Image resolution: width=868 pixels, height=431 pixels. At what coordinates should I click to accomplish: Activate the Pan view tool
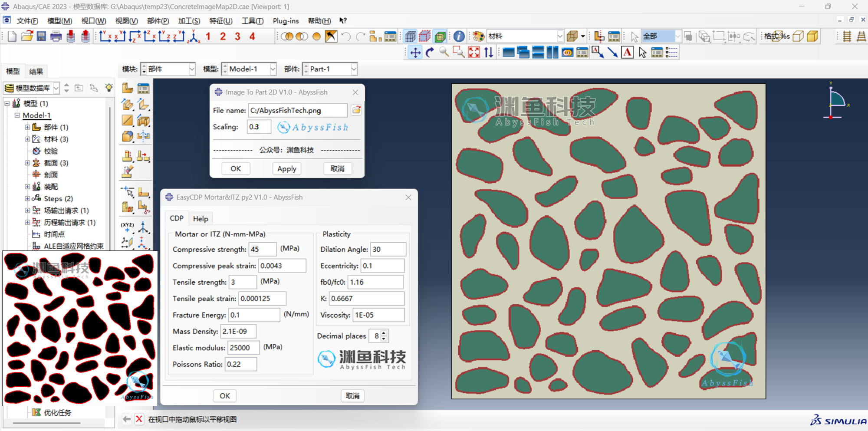pyautogui.click(x=415, y=53)
